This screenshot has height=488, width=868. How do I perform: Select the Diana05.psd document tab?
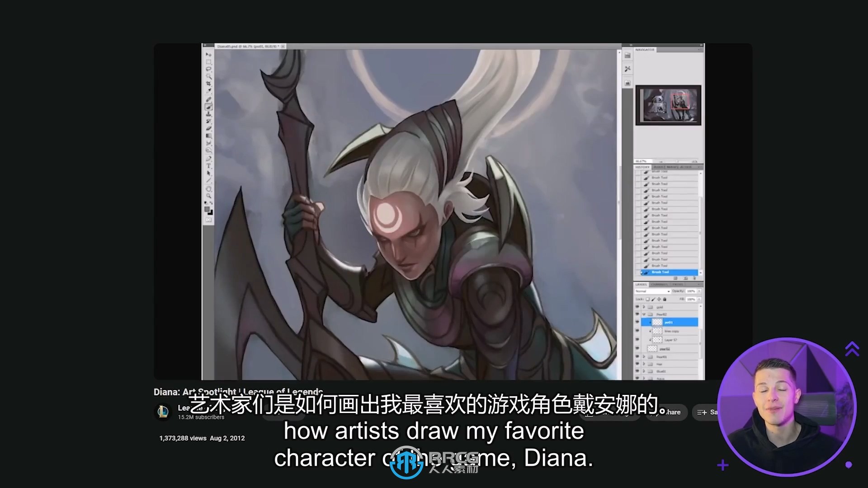tap(250, 46)
